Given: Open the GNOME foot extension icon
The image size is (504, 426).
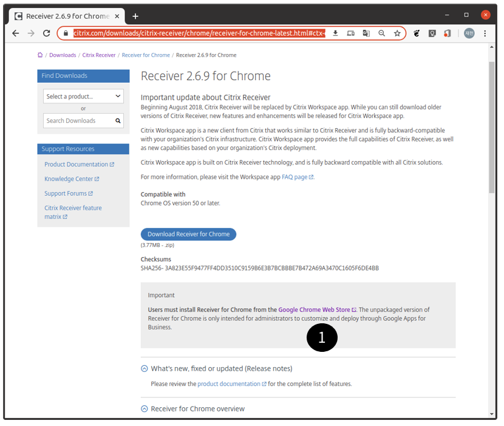Looking at the screenshot, I should tap(417, 33).
